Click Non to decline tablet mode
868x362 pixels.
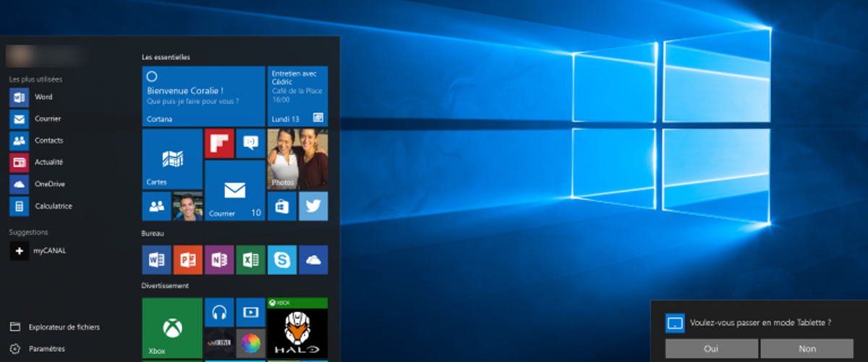click(807, 348)
